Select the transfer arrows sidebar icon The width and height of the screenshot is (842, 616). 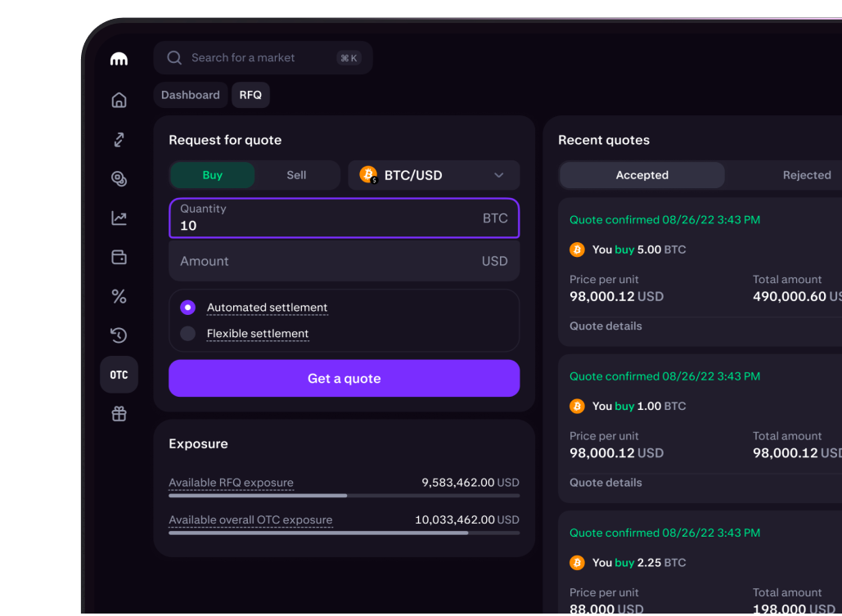tap(119, 139)
